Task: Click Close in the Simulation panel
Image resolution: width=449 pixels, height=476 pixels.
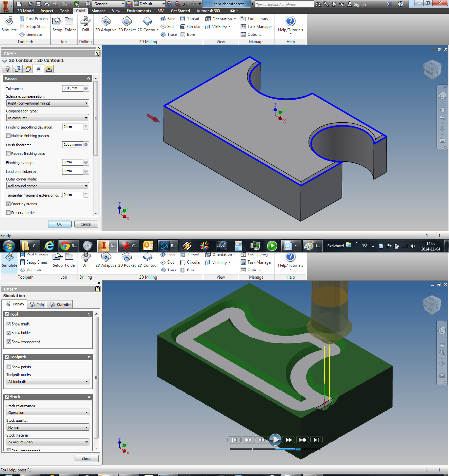Action: click(x=86, y=459)
